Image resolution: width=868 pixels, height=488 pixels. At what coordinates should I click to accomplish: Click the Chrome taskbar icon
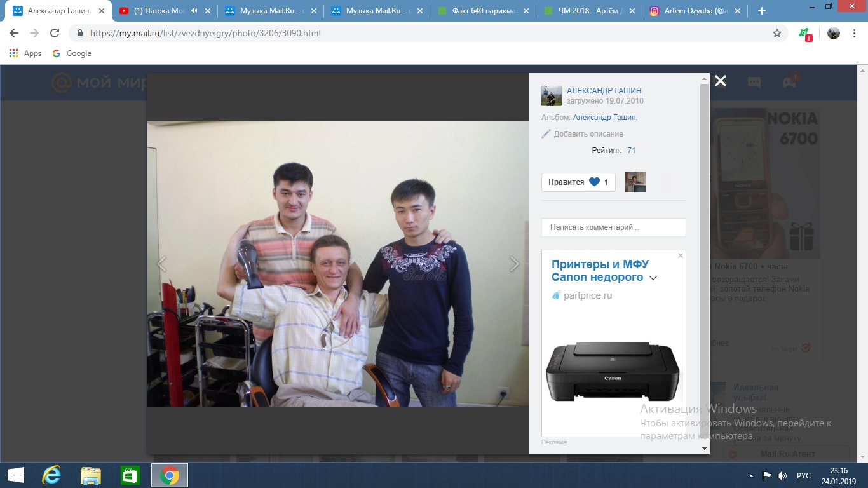(x=170, y=475)
